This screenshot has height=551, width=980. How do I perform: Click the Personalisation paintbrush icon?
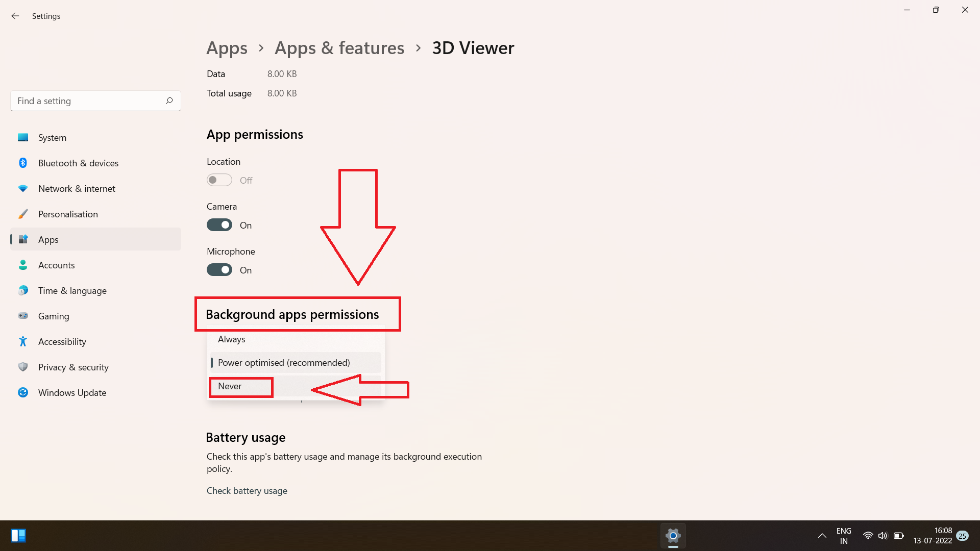(23, 214)
